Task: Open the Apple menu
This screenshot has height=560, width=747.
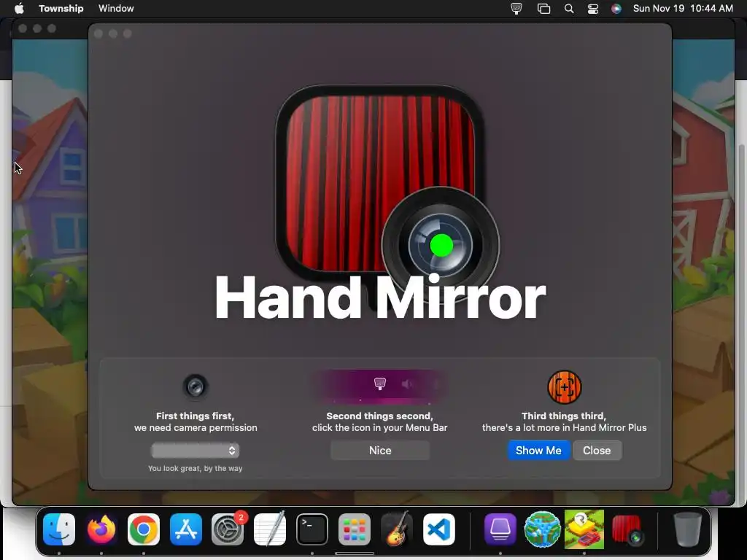Action: pyautogui.click(x=19, y=9)
